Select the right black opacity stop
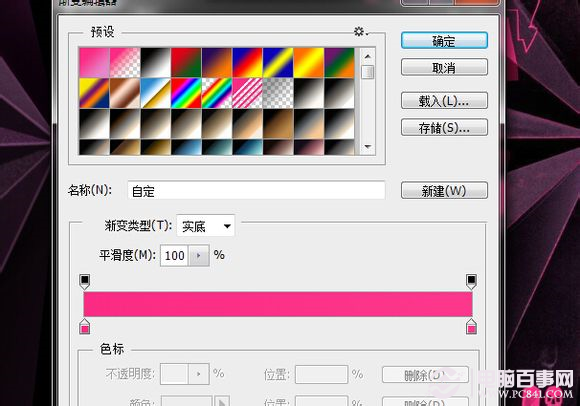Screen dimensions: 580x406 pos(471,282)
